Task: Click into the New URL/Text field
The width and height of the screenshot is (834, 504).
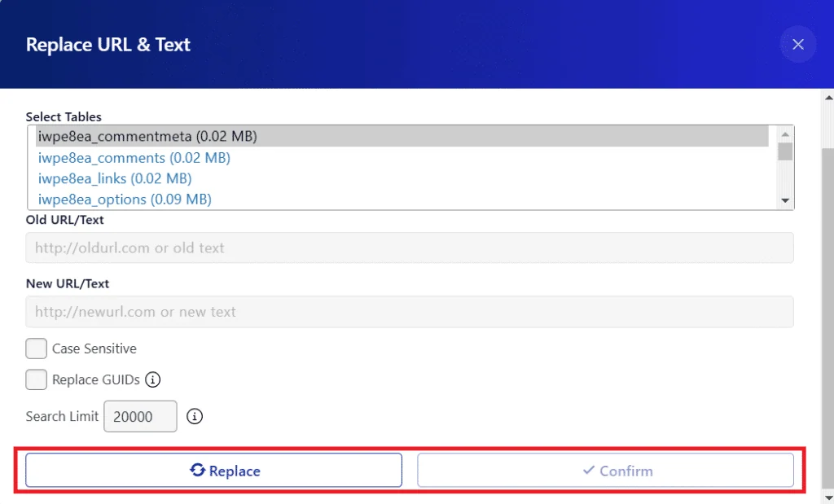Action: (x=410, y=312)
